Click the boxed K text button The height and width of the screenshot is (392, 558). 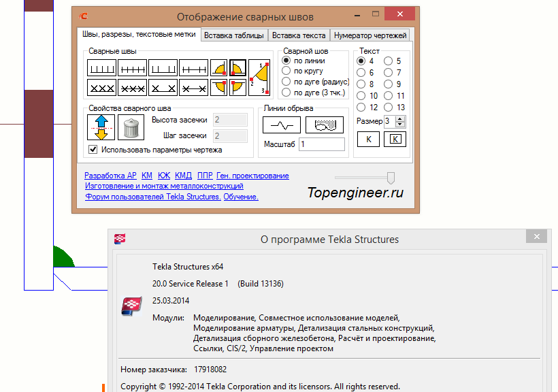pyautogui.click(x=395, y=140)
